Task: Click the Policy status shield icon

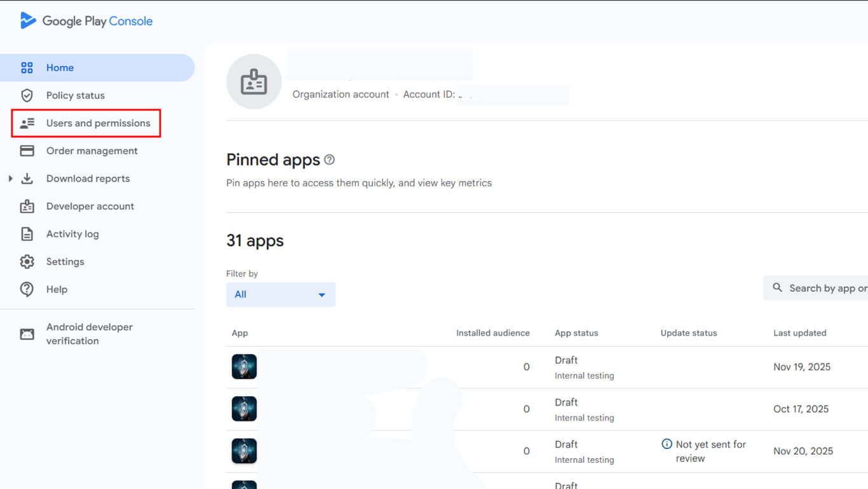Action: coord(27,95)
